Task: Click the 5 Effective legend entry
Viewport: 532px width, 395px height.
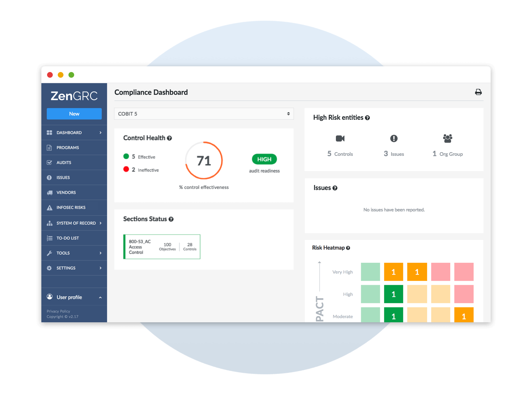Action: (139, 157)
